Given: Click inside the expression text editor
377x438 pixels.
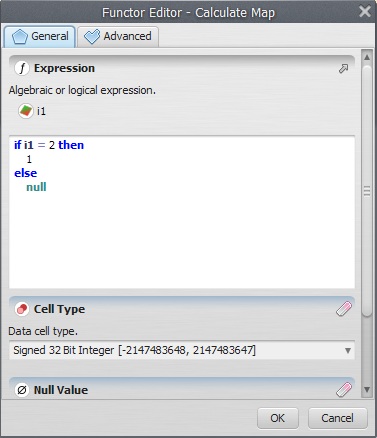Looking at the screenshot, I should click(x=182, y=212).
